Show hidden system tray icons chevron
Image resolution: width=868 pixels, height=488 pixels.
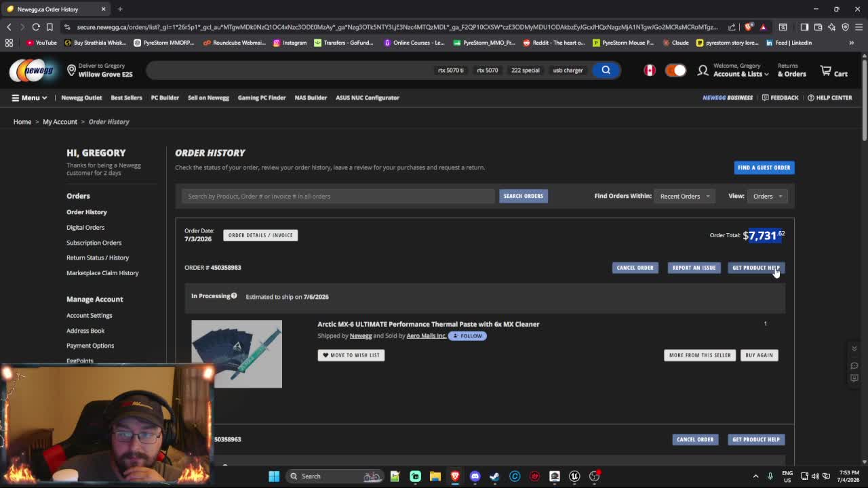[755, 476]
